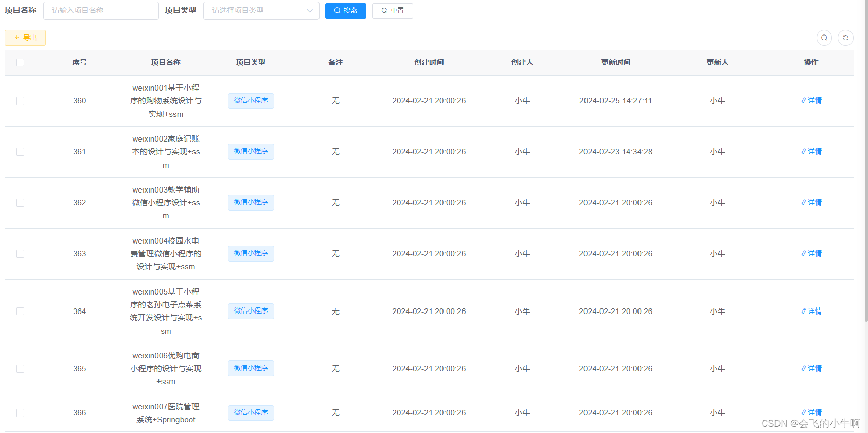Click the 项目类型 column header
Image resolution: width=868 pixels, height=433 pixels.
(x=251, y=62)
